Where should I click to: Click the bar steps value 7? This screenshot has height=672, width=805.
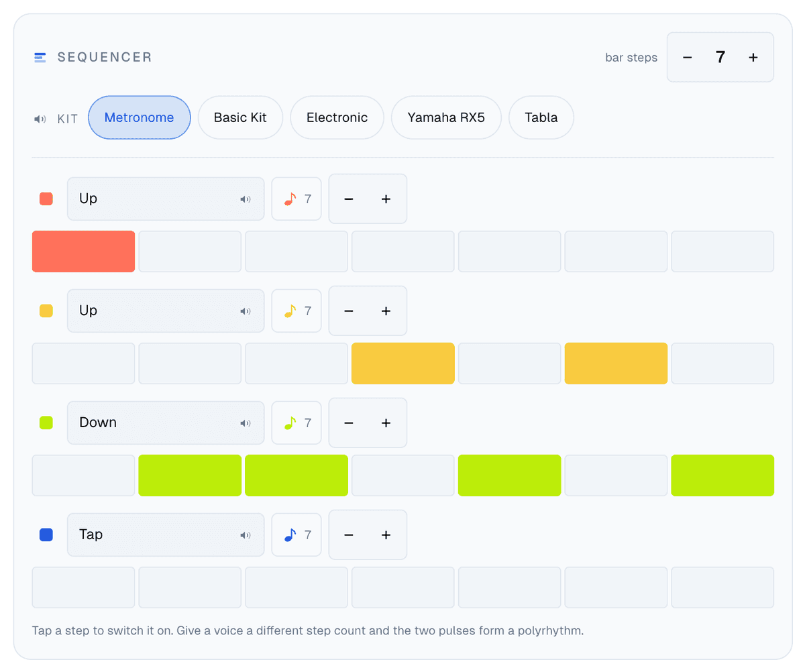[720, 58]
